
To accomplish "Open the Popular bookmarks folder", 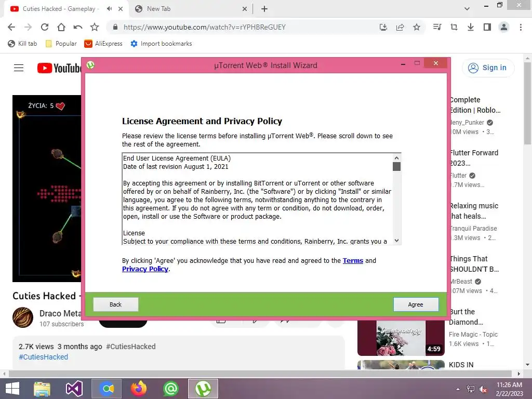I will [x=61, y=44].
